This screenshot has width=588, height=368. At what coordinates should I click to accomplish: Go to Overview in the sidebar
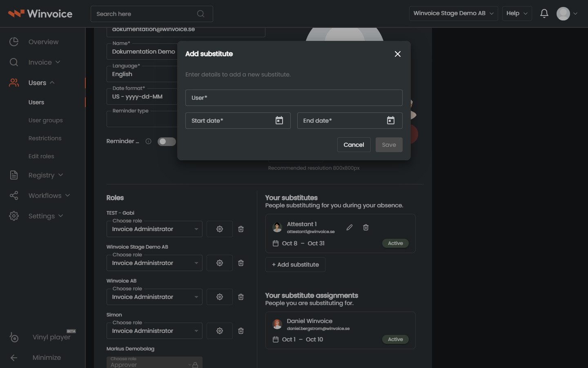click(x=42, y=42)
